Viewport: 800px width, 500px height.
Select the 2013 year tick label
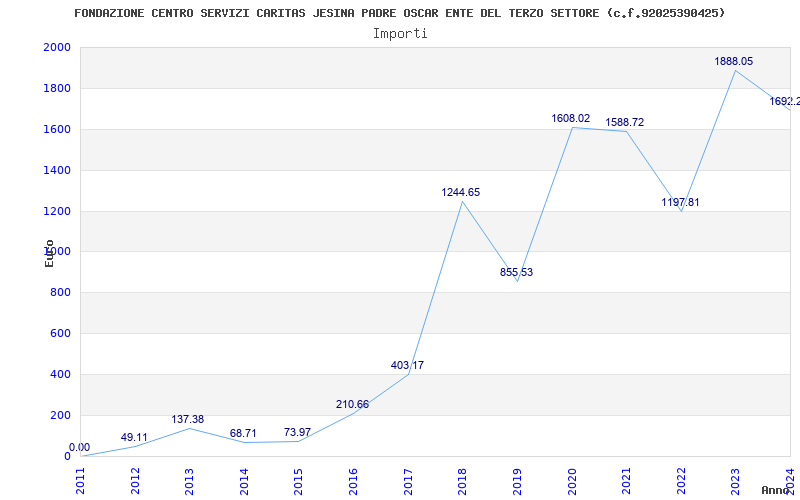click(x=190, y=482)
